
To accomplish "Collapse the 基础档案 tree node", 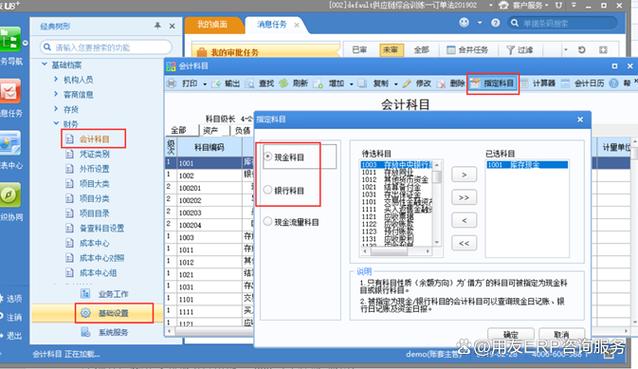I will click(x=45, y=64).
